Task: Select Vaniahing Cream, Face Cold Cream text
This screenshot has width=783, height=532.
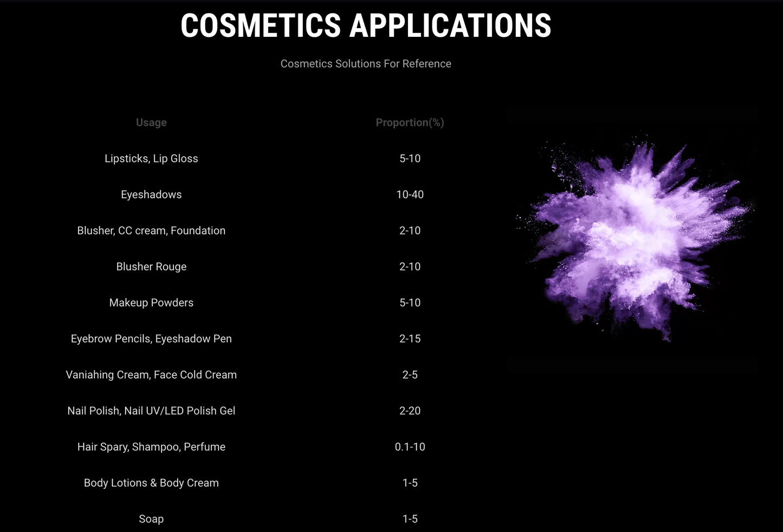Action: (151, 375)
